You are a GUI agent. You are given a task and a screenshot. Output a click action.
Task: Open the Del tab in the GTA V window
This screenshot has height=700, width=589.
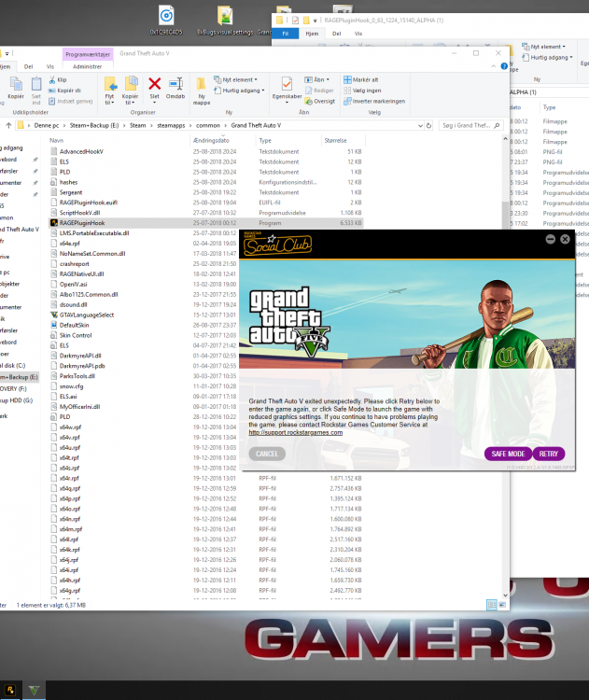pyautogui.click(x=29, y=66)
